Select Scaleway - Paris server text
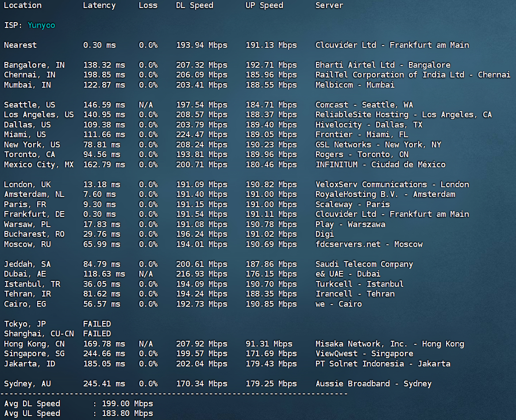The image size is (516, 420). [353, 204]
